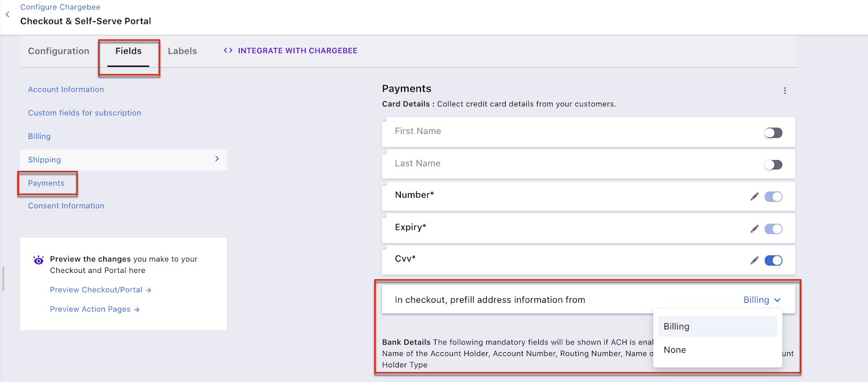The image size is (868, 382).
Task: Click the arrow after Preview Action Pages
Action: 137,309
